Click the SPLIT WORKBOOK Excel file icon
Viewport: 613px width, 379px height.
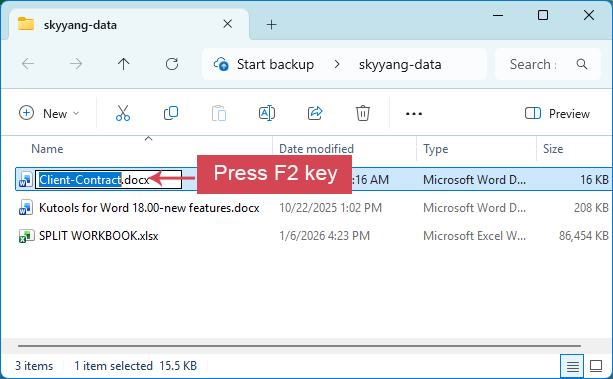[26, 236]
